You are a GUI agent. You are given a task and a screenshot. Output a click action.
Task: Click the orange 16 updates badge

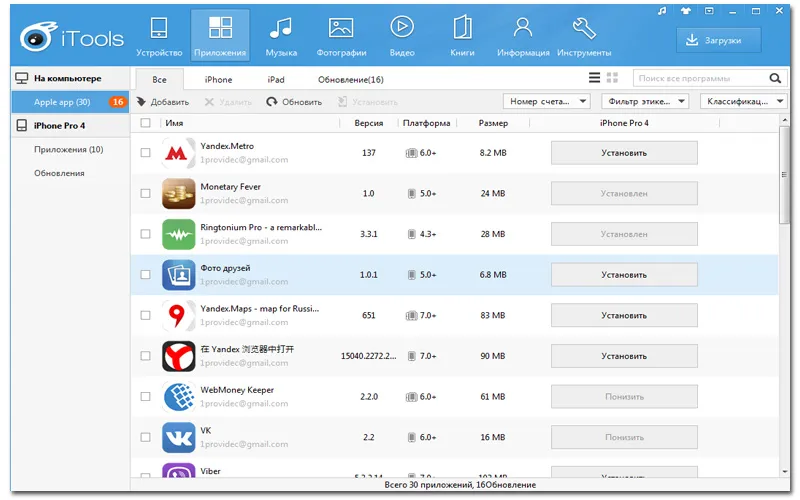point(118,102)
